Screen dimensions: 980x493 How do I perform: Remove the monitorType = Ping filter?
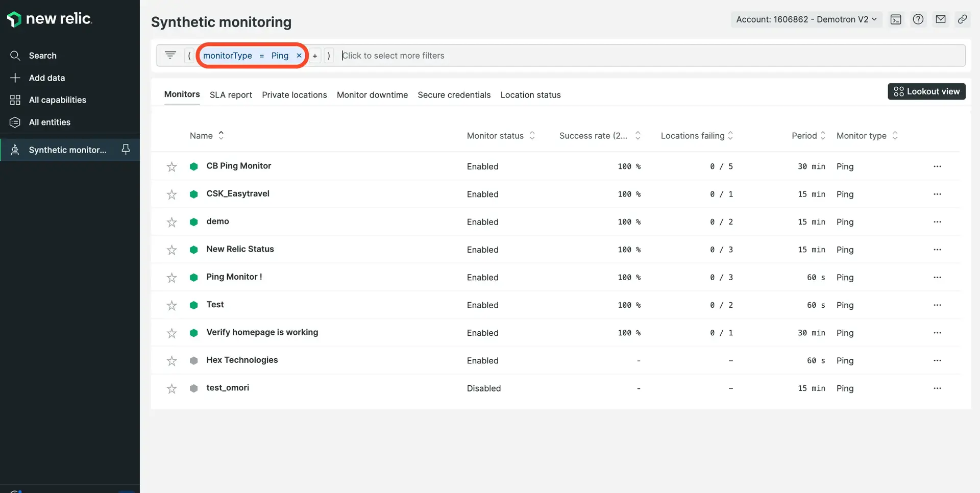pyautogui.click(x=299, y=56)
